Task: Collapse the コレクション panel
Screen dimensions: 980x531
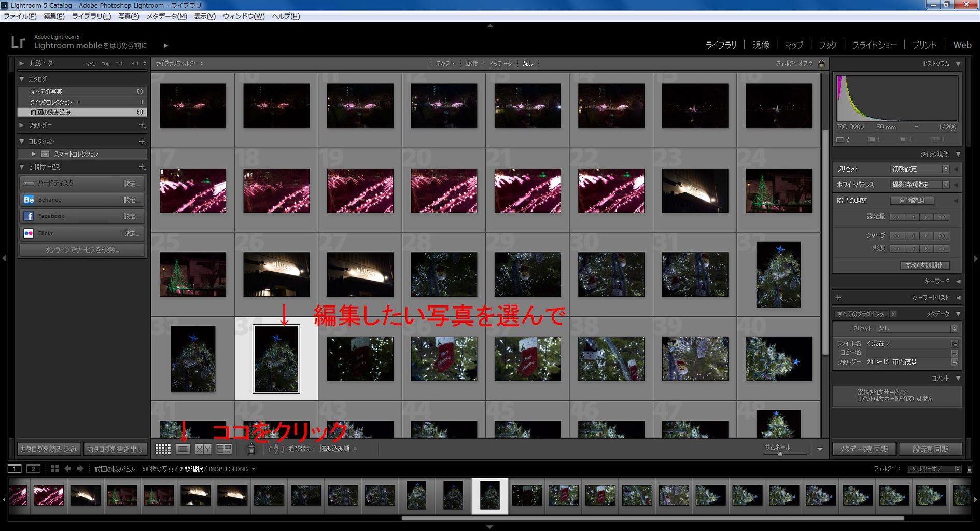Action: [21, 141]
